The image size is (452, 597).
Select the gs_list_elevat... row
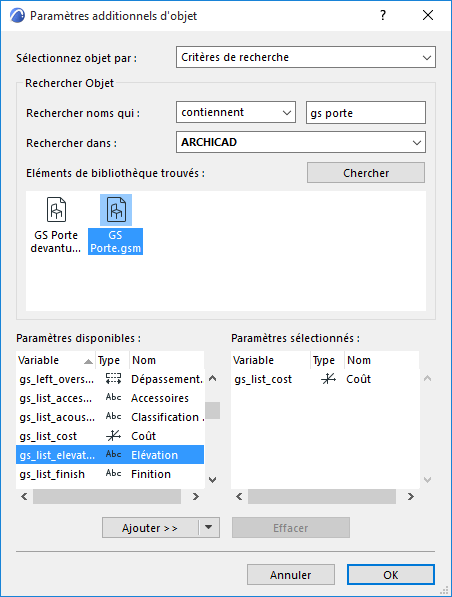[110, 455]
